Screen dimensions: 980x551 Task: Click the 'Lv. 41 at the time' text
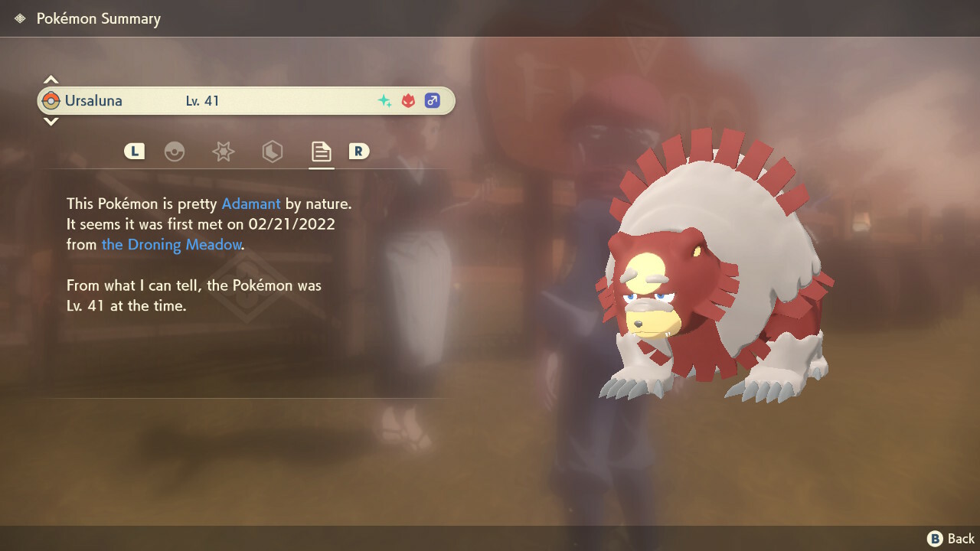pyautogui.click(x=126, y=305)
